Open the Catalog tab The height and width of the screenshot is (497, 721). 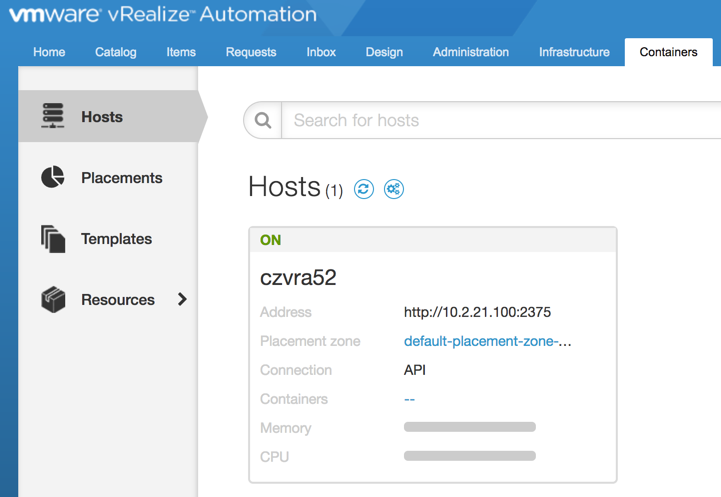tap(115, 52)
